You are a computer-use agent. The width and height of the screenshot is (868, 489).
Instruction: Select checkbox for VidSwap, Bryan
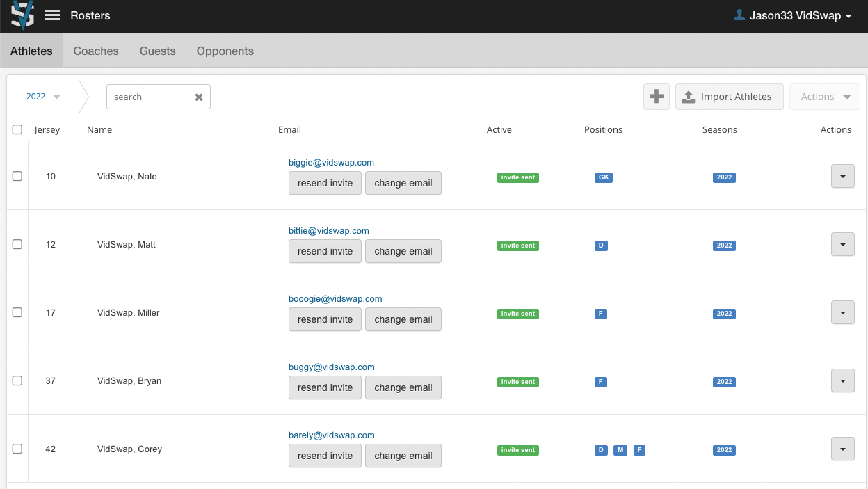pyautogui.click(x=17, y=381)
